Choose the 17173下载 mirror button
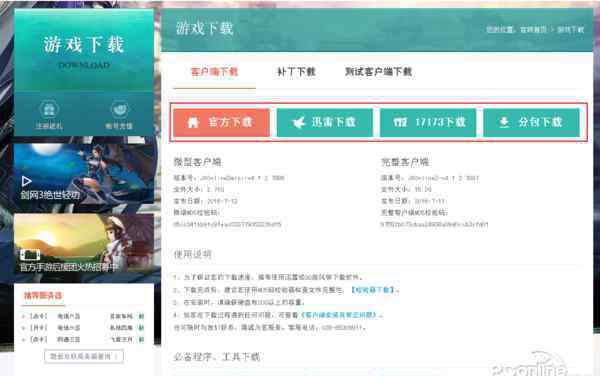The width and height of the screenshot is (600, 376). coord(428,122)
